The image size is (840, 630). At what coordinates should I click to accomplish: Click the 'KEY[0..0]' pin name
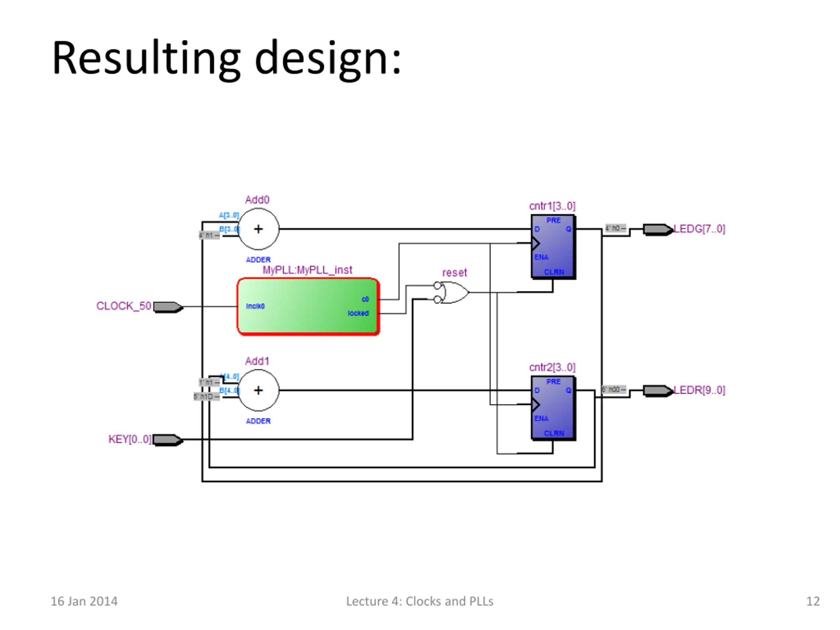click(x=130, y=439)
